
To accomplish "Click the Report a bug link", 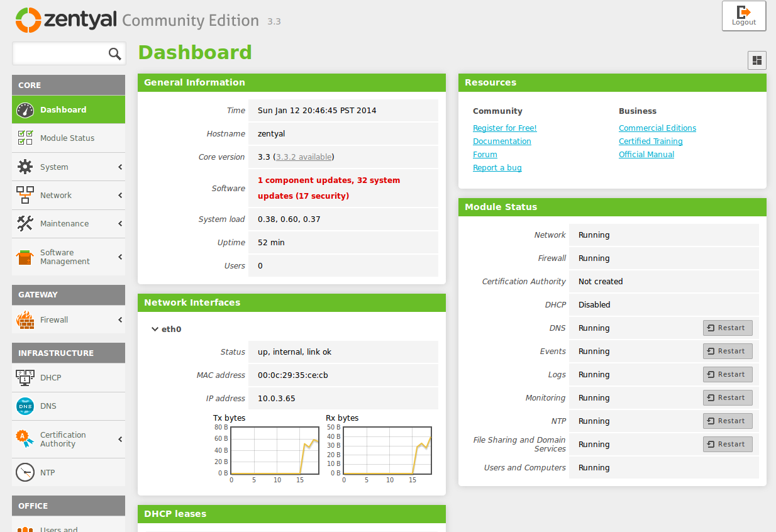I will click(497, 168).
